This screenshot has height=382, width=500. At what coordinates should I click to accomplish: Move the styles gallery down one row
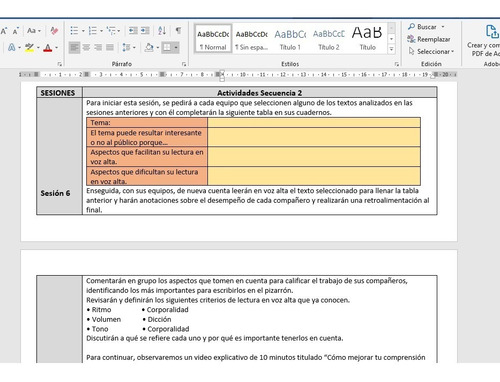point(391,39)
